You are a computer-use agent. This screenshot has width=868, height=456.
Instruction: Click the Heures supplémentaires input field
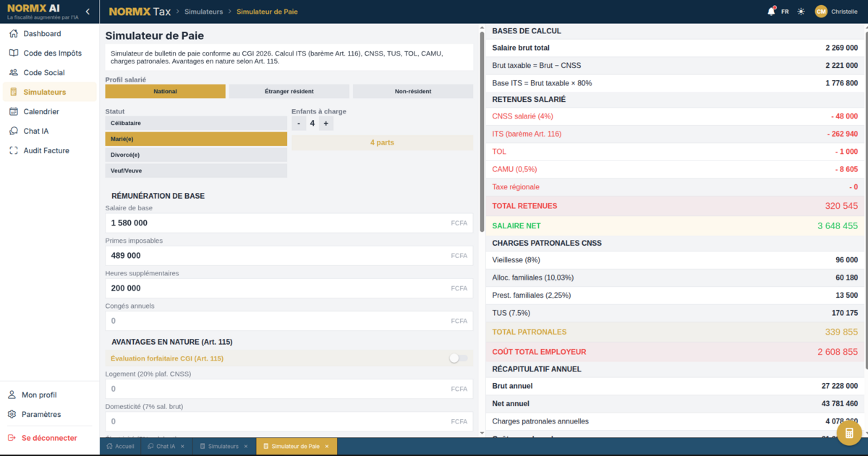pyautogui.click(x=289, y=288)
